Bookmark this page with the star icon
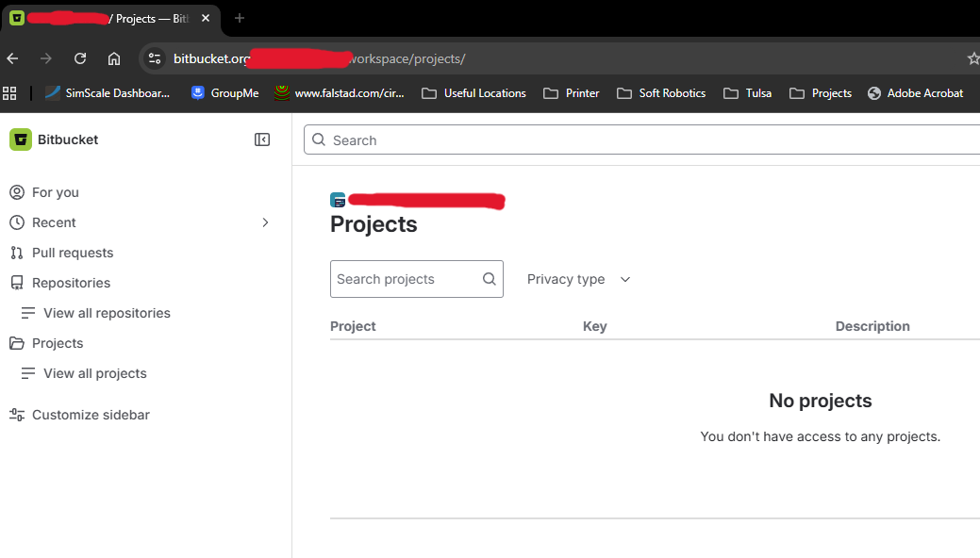This screenshot has height=558, width=980. coord(972,58)
